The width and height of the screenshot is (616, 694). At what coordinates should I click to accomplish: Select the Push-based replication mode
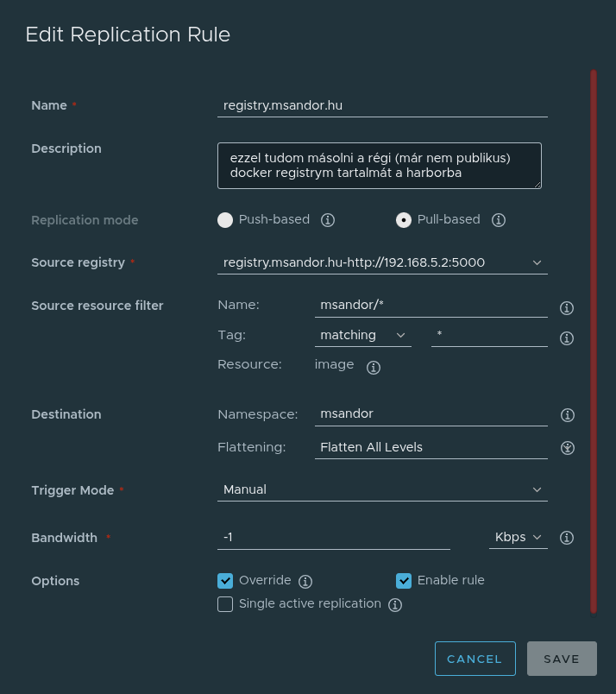click(x=226, y=220)
